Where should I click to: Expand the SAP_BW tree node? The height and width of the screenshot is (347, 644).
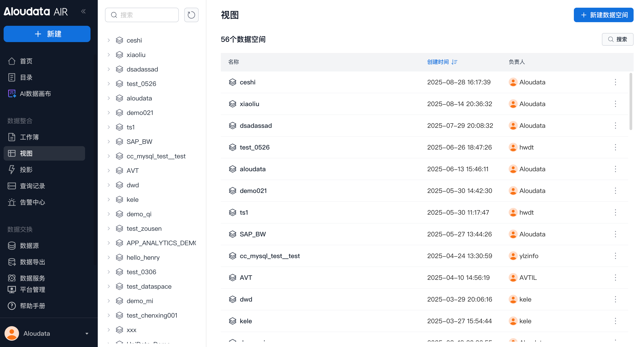coord(109,142)
